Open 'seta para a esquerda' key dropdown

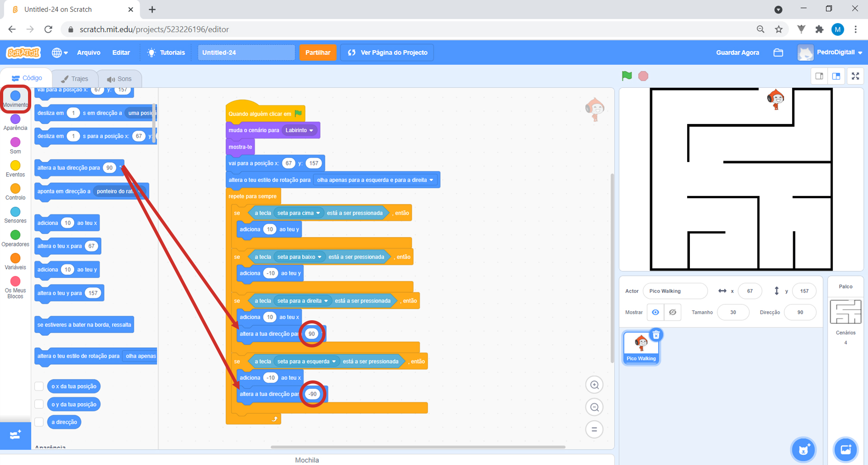[x=307, y=361]
